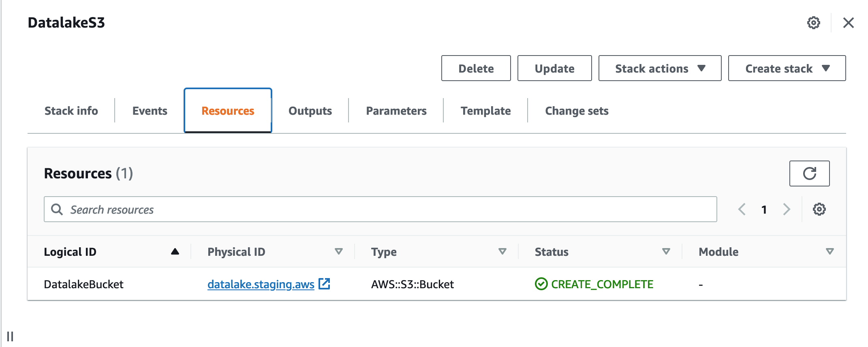The image size is (868, 347).
Task: Sort by Logical ID ascending arrow
Action: (x=175, y=252)
